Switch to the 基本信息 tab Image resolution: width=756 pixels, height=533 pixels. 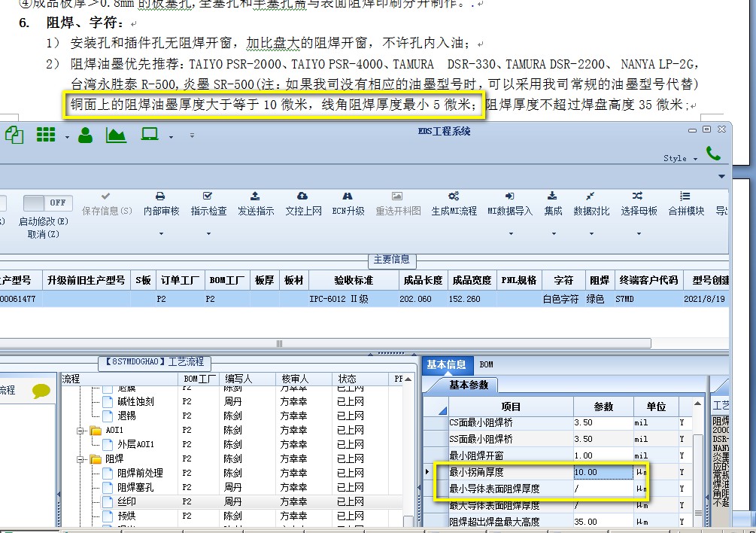[446, 364]
